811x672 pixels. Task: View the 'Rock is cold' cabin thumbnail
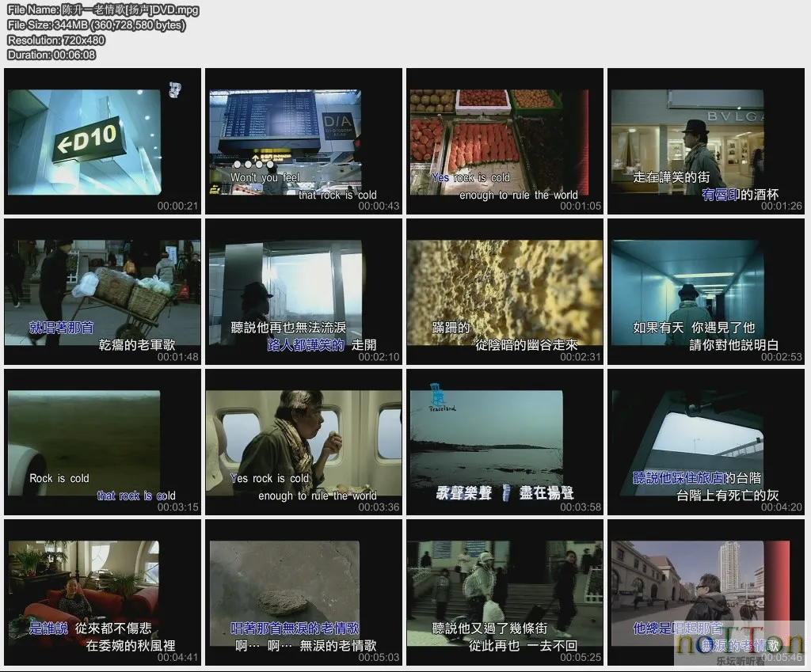click(x=101, y=442)
